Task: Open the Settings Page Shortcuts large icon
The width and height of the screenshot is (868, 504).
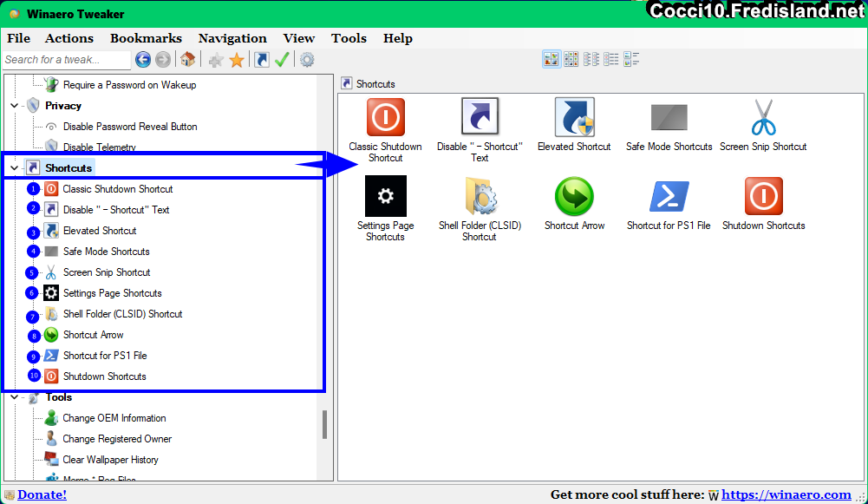Action: pyautogui.click(x=385, y=196)
